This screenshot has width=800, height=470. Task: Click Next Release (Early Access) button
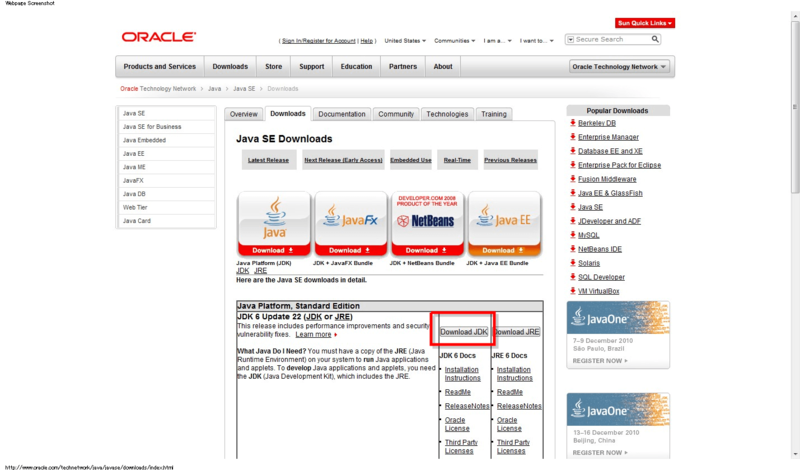pos(343,160)
